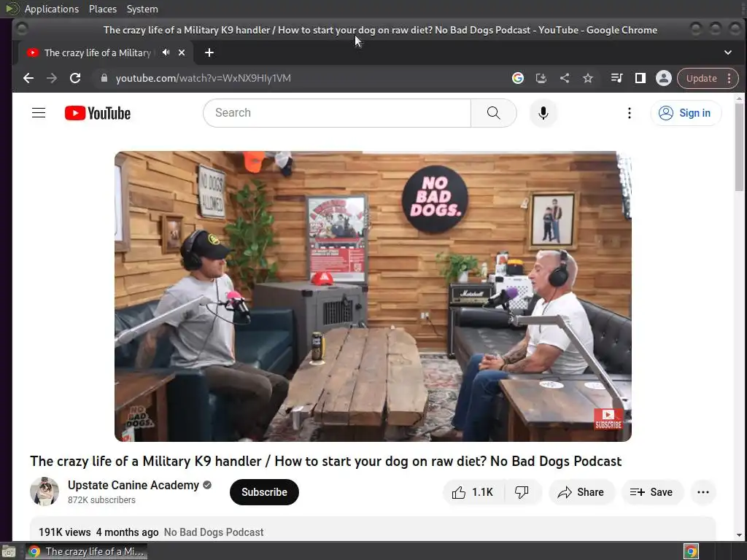Viewport: 747px width, 560px height.
Task: Dislike the video
Action: click(522, 492)
